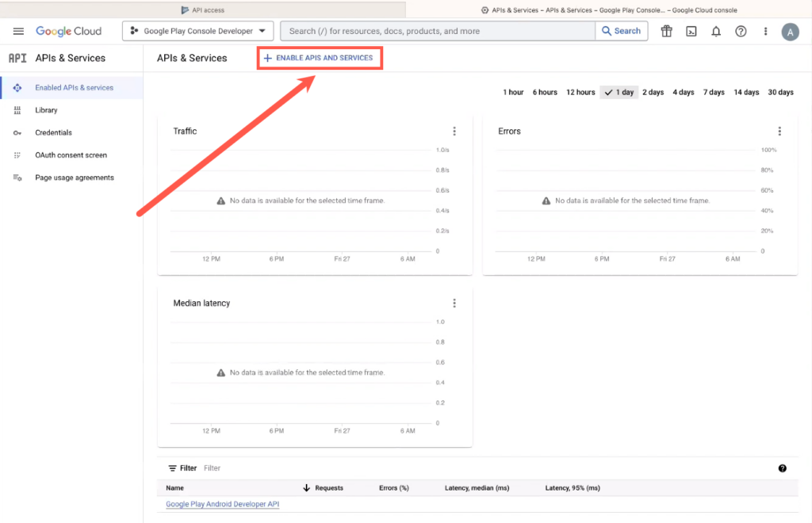This screenshot has height=523, width=812.
Task: Select the 30 days time range
Action: tap(780, 92)
